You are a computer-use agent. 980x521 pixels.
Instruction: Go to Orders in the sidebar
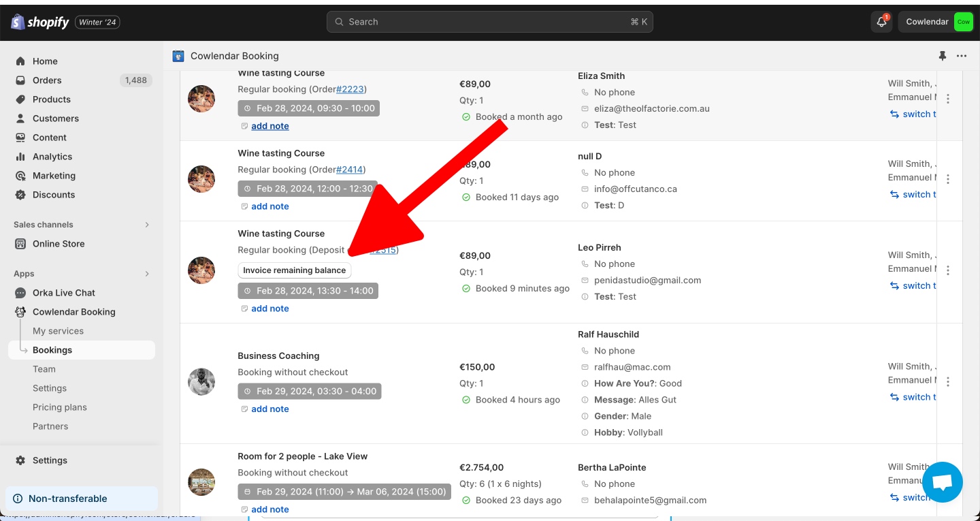(x=47, y=80)
